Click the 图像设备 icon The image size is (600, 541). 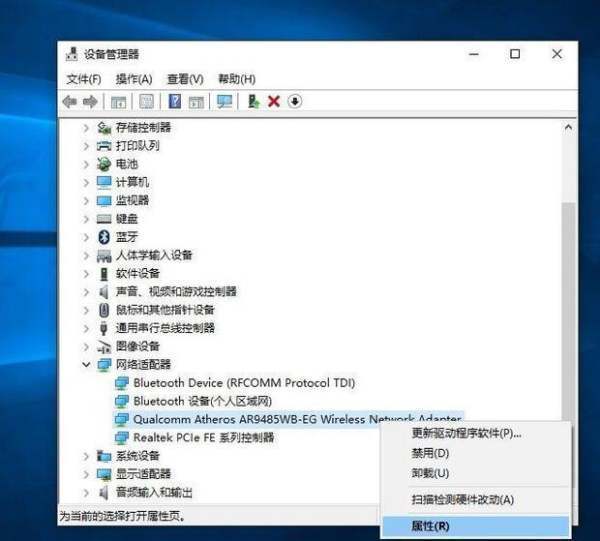[104, 347]
